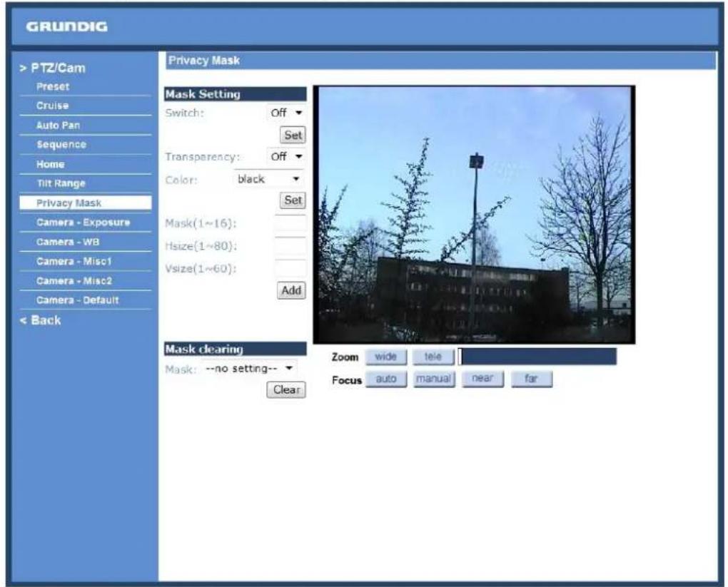The height and width of the screenshot is (587, 728).
Task: Switch focus to manual
Action: [x=434, y=379]
